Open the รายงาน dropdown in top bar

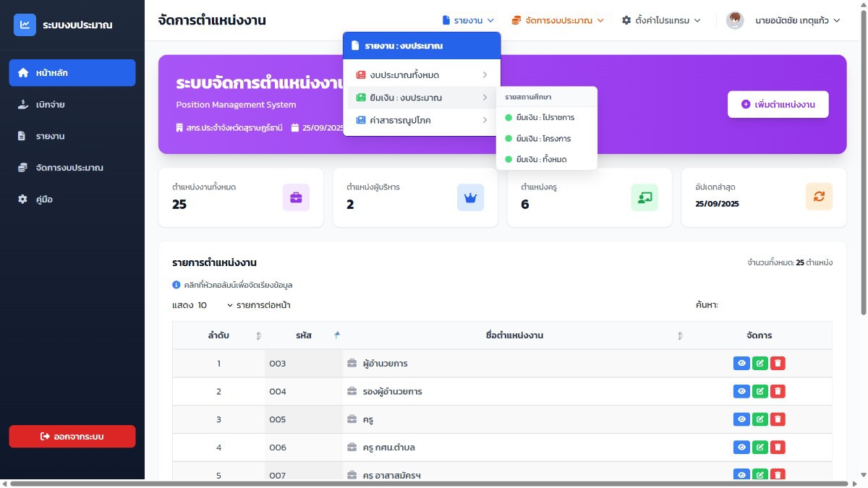pos(468,20)
